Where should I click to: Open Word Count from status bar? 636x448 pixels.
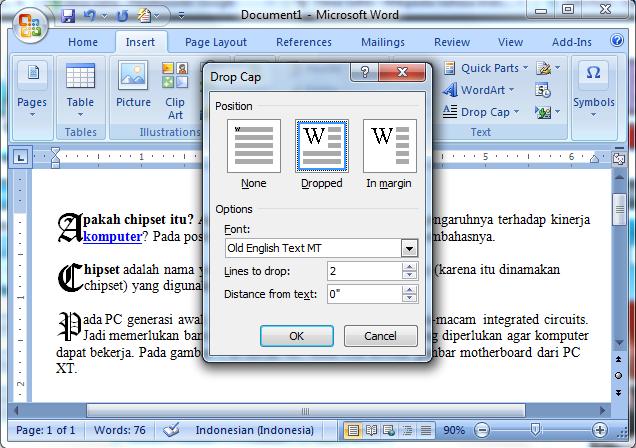coord(120,430)
